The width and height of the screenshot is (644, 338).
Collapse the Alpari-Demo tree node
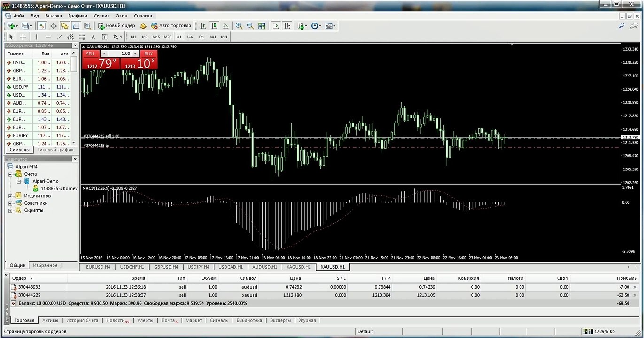point(19,181)
